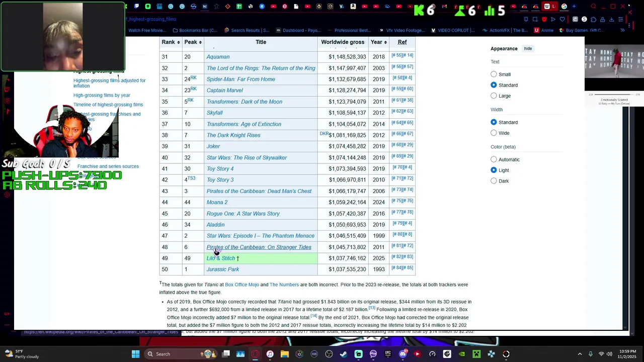This screenshot has height=362, width=644.
Task: Open the Captain Marvel film link
Action: [224, 90]
